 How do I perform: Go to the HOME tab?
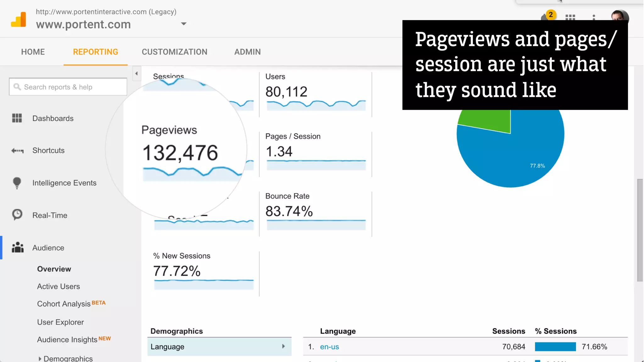pyautogui.click(x=33, y=52)
